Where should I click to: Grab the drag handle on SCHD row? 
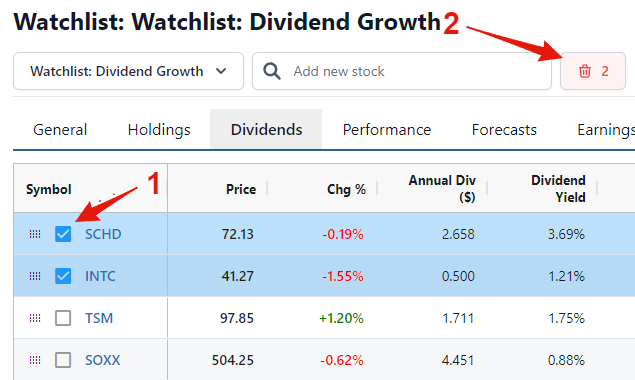point(35,234)
